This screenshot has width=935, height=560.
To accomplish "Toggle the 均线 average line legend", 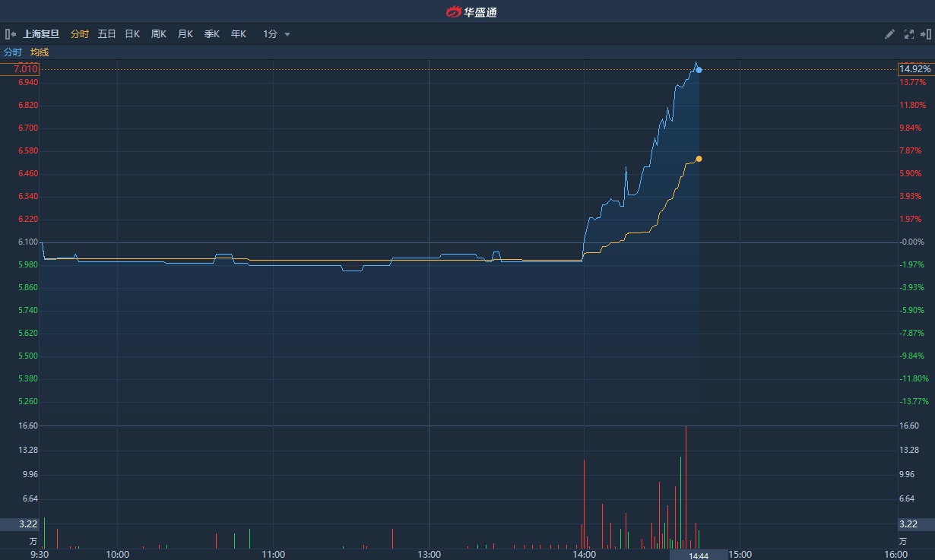I will click(40, 52).
